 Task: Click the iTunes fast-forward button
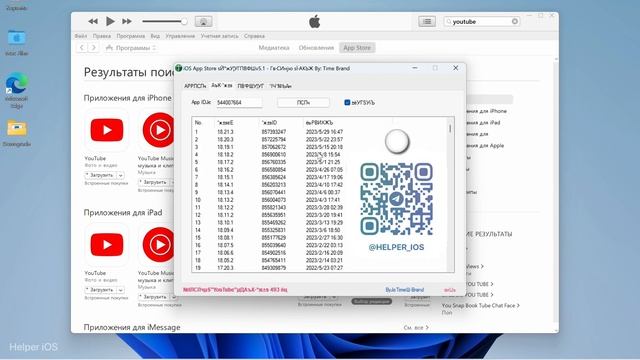(127, 21)
